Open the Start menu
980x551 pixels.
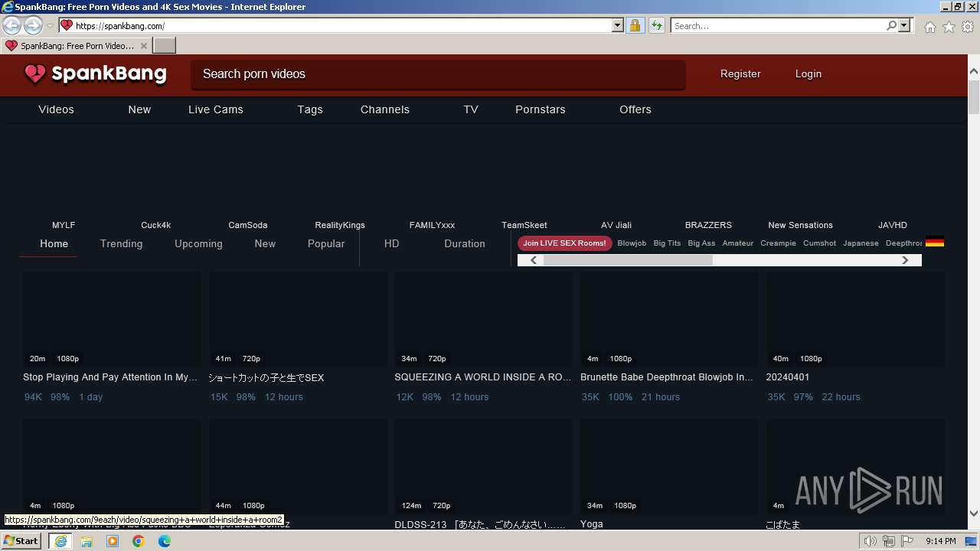(21, 541)
